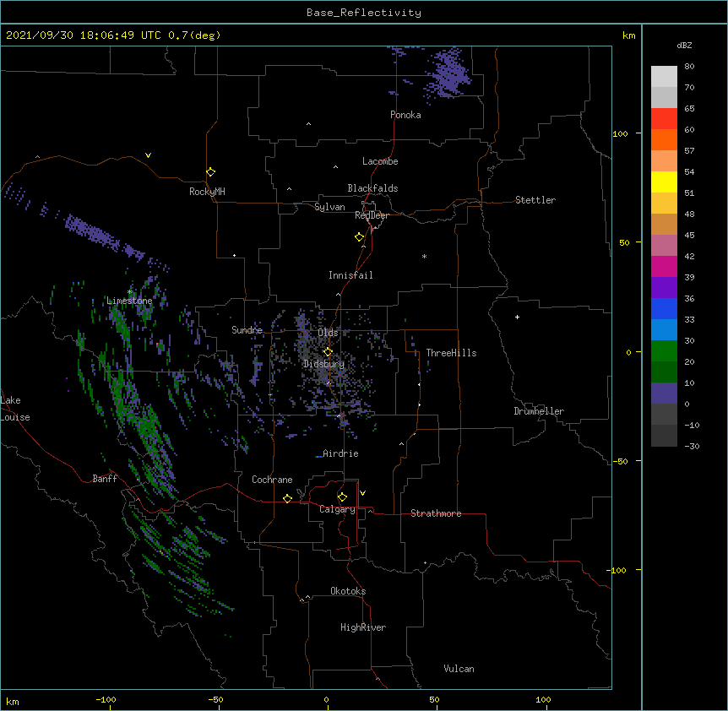This screenshot has width=728, height=711.
Task: Click the red 65 dBZ color swatch
Action: [x=664, y=119]
